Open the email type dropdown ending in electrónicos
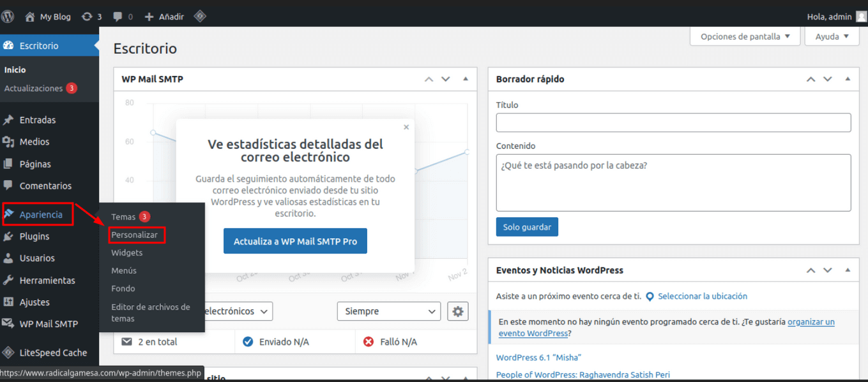The image size is (868, 382). (x=239, y=311)
